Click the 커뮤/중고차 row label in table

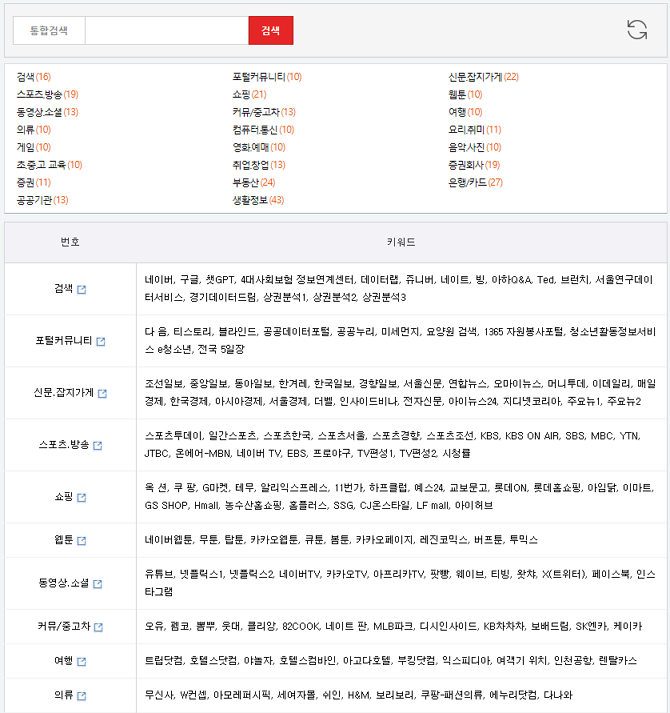tap(64, 626)
